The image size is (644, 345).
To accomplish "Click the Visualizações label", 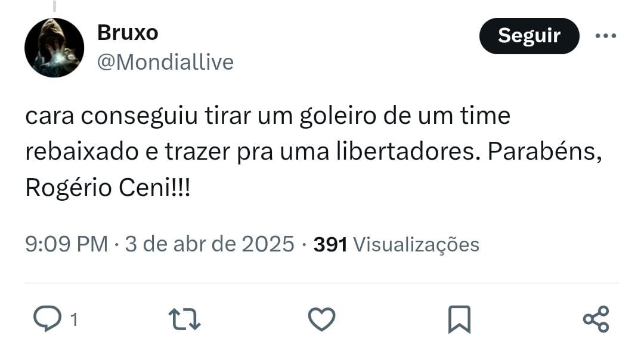I will [416, 245].
